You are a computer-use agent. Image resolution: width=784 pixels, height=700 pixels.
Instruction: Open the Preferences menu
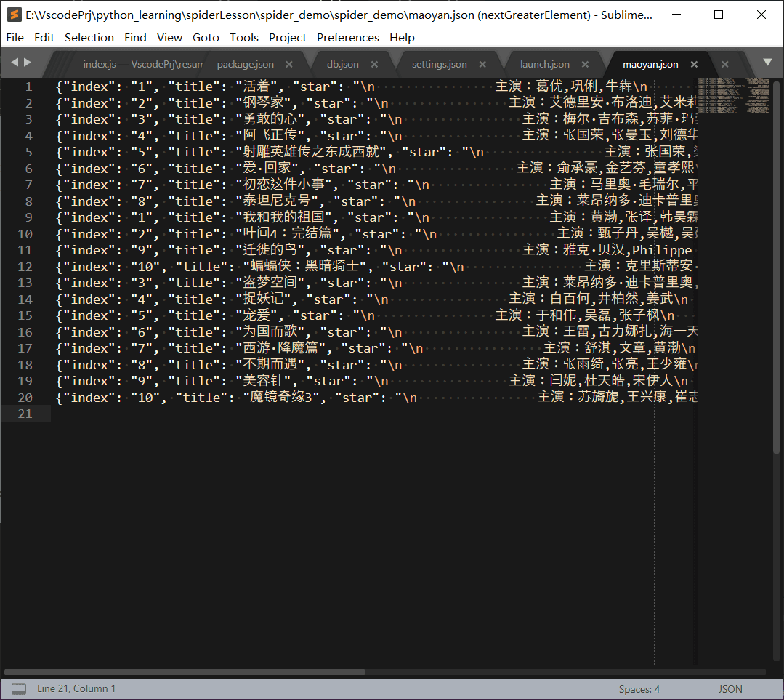point(348,37)
